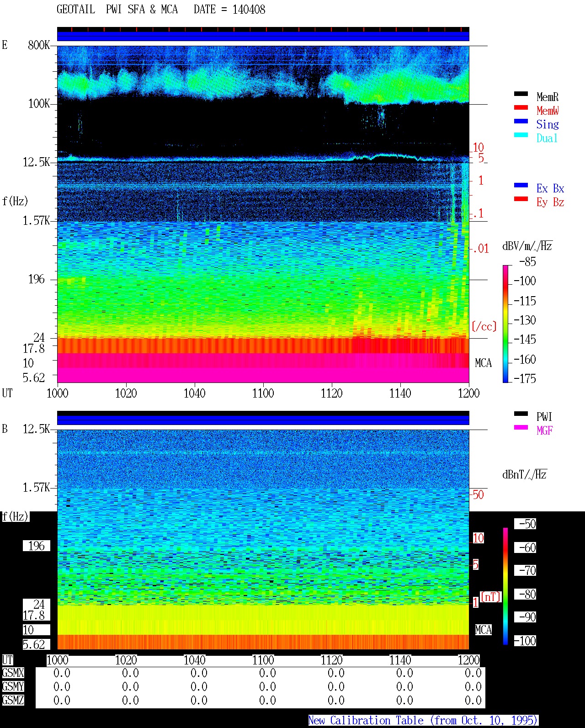Viewport: 585px width, 728px height.
Task: Click the red .01 density scale label
Action: [x=480, y=249]
